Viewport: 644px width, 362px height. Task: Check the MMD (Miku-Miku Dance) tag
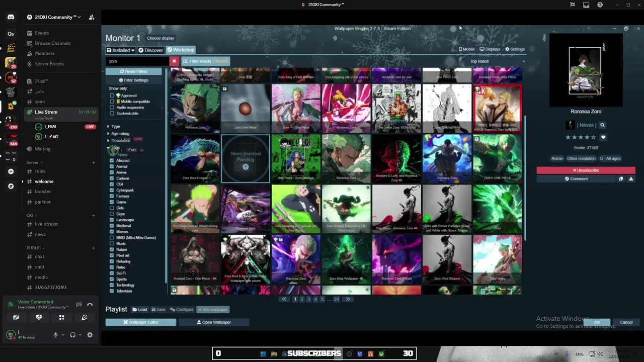(x=112, y=238)
